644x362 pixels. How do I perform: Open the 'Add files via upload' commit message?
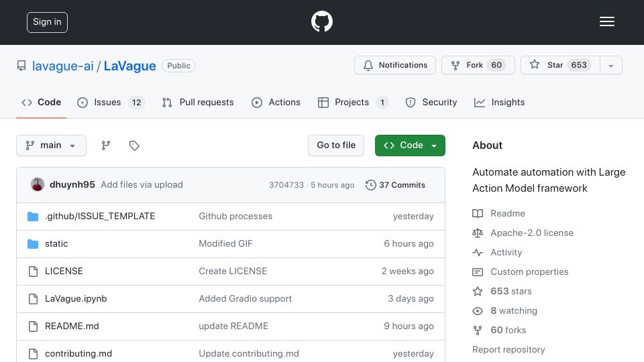coord(142,185)
